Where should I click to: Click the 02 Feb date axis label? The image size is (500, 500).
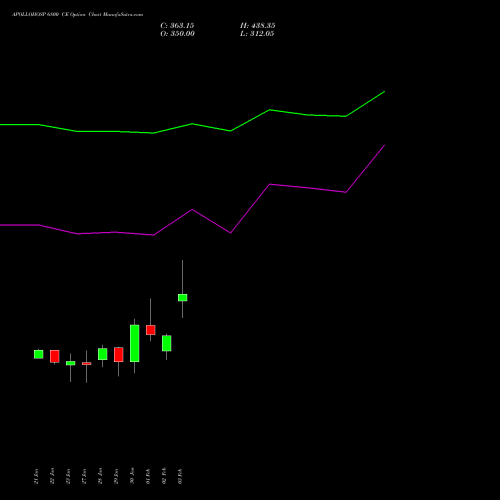(x=164, y=476)
